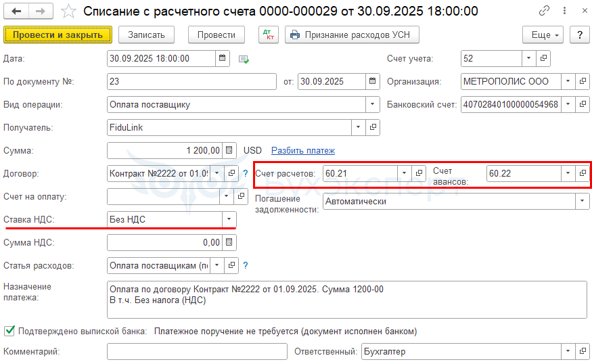Toggle Подтверждено выпиской банка checkbox
Viewport: 592px width, 364px height.
(x=9, y=331)
